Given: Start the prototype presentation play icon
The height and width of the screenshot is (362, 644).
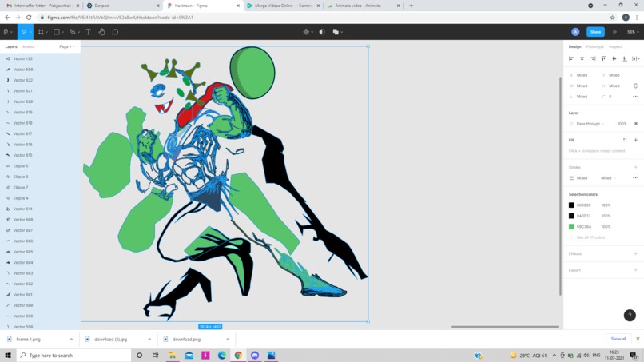Looking at the screenshot, I should (x=615, y=32).
